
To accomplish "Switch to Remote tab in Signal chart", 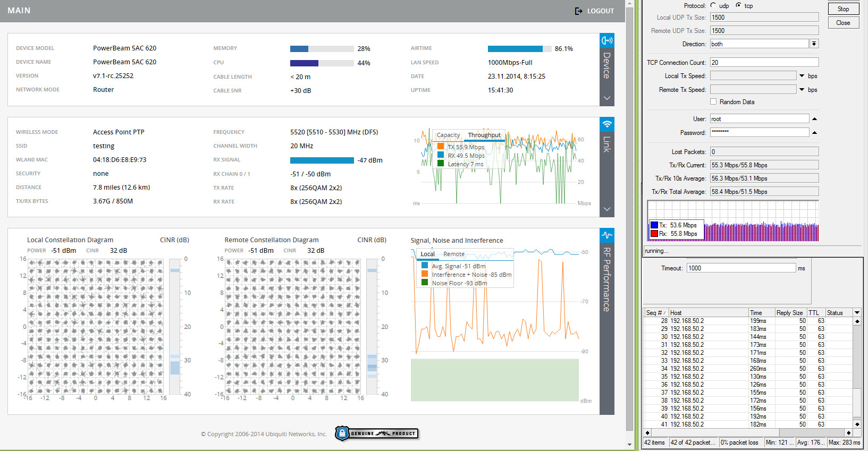I will tap(454, 254).
